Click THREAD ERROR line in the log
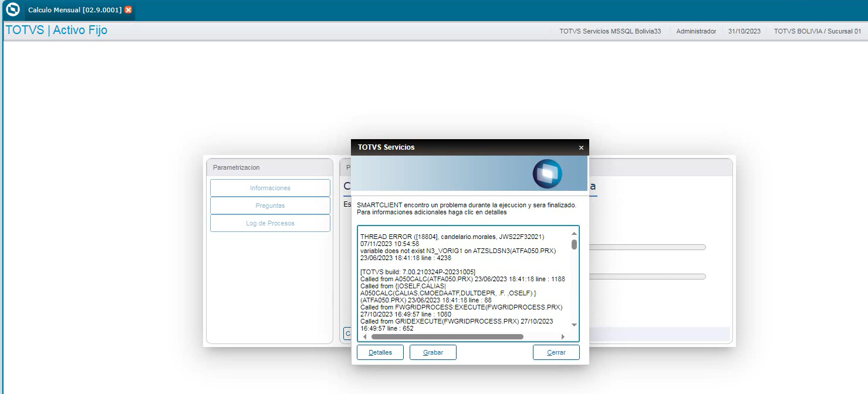The height and width of the screenshot is (394, 868). 452,237
